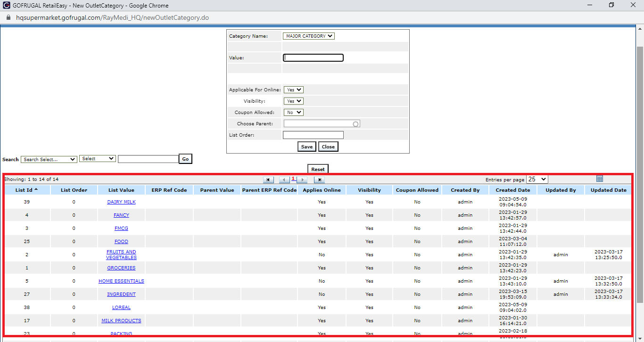Sort by the Created By column header

pos(465,190)
